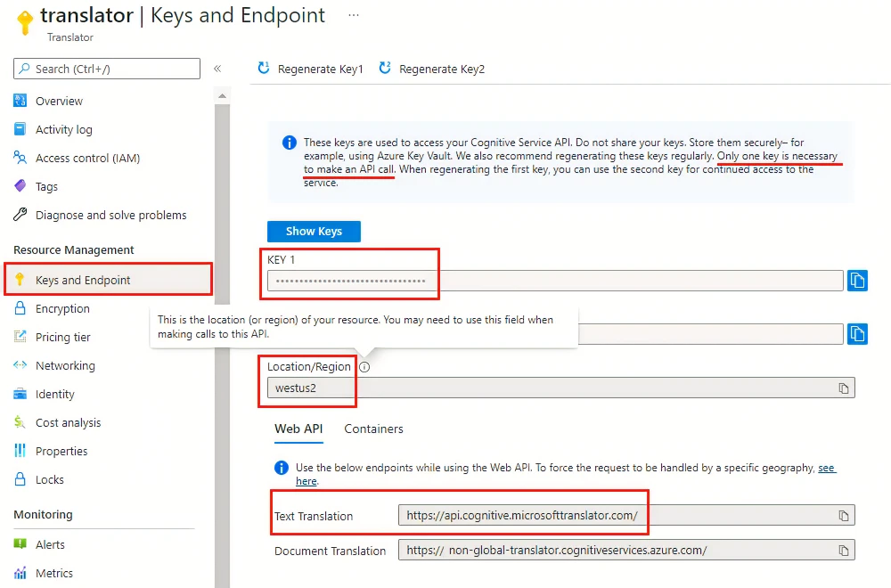891x588 pixels.
Task: Click the Text Translation endpoint field
Action: (626, 515)
